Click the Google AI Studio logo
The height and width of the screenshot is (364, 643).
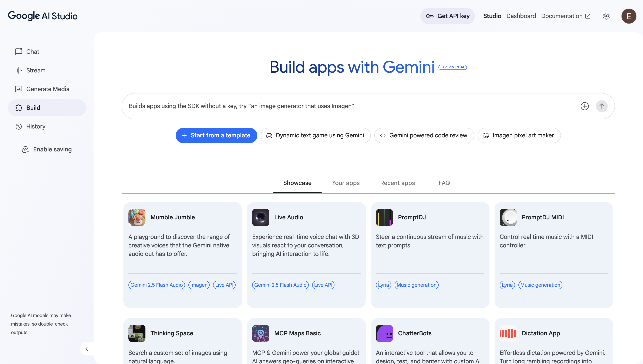pos(43,16)
